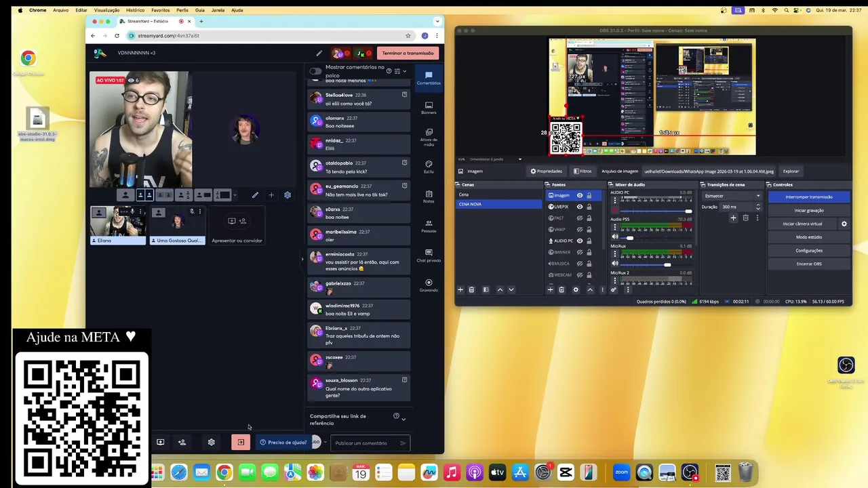Collapse comments side panel arrow

(x=302, y=258)
